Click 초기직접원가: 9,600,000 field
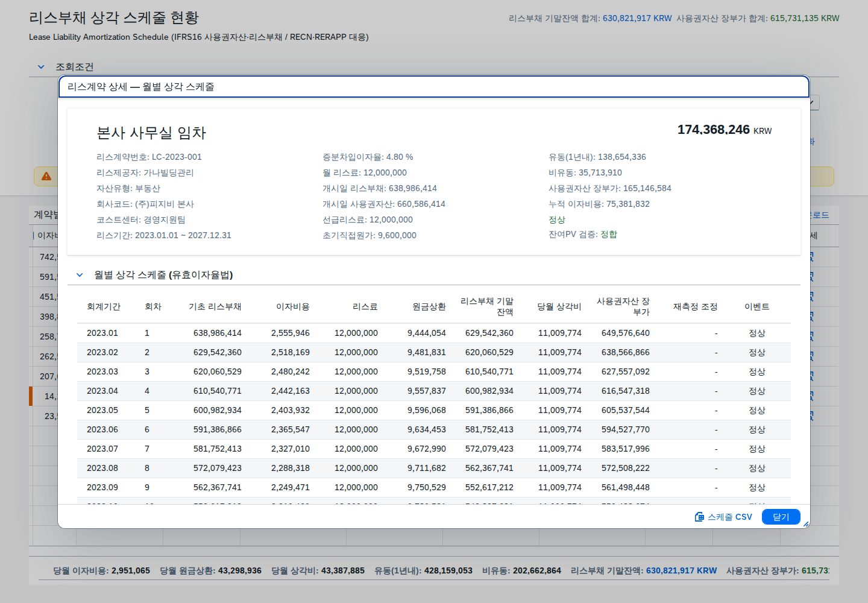Screen dimensions: 868x603 coord(370,235)
